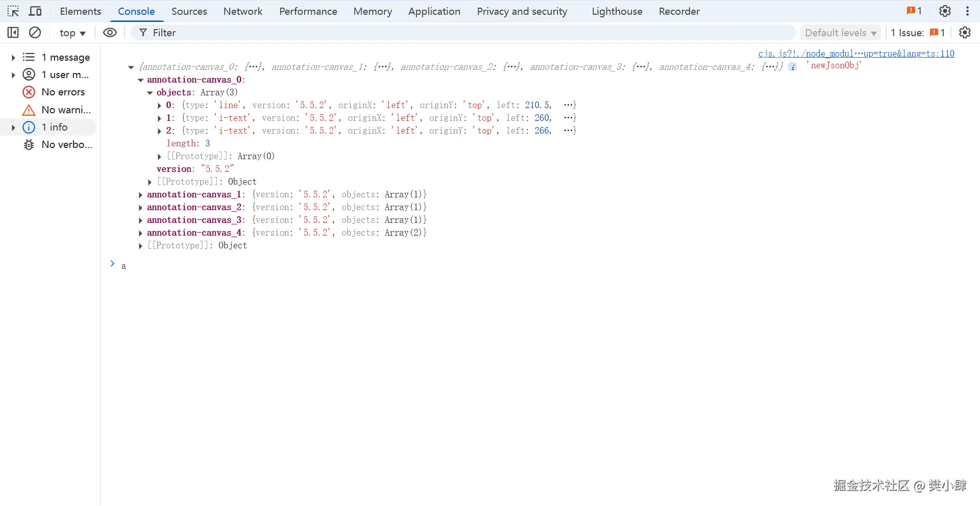980x506 pixels.
Task: Open the Application tab
Action: click(434, 11)
